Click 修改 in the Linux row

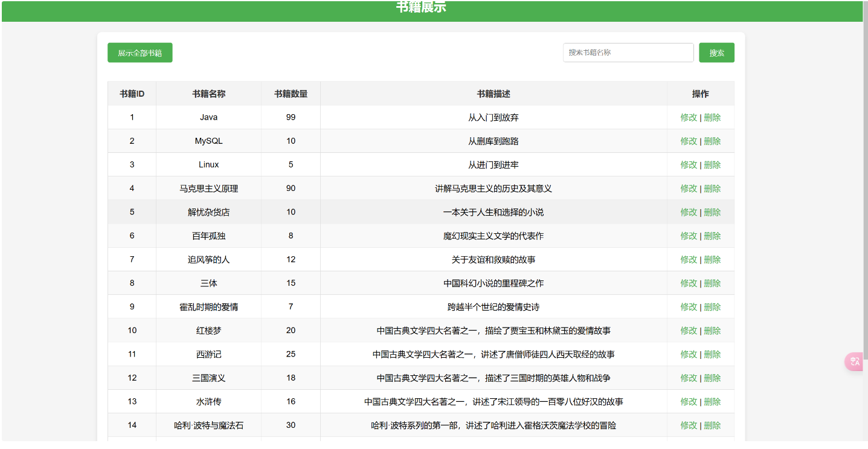tap(689, 164)
